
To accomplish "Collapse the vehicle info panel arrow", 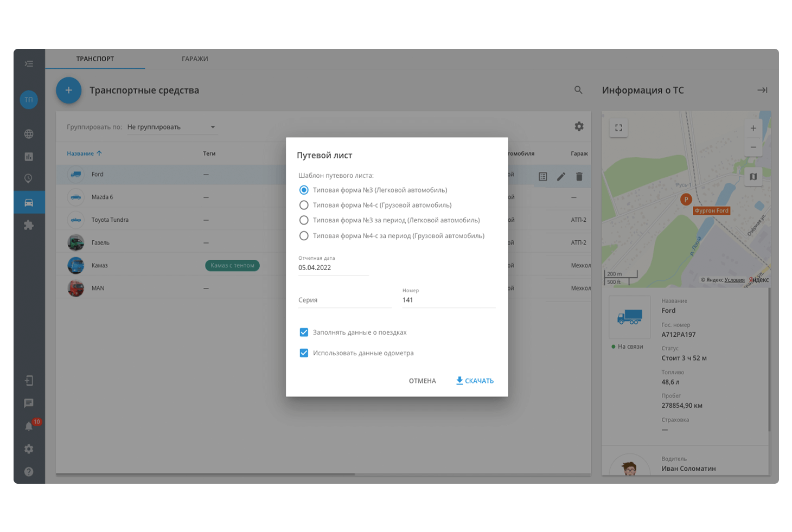I will (762, 90).
